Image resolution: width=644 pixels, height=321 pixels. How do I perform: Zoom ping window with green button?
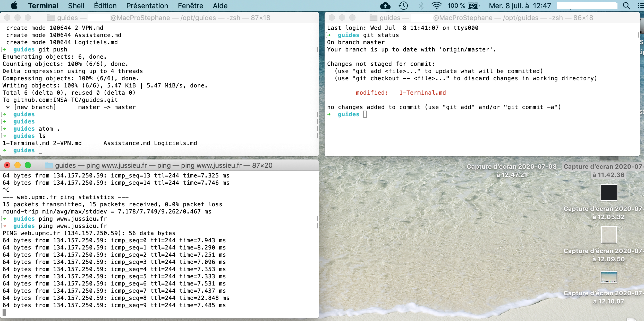click(28, 165)
